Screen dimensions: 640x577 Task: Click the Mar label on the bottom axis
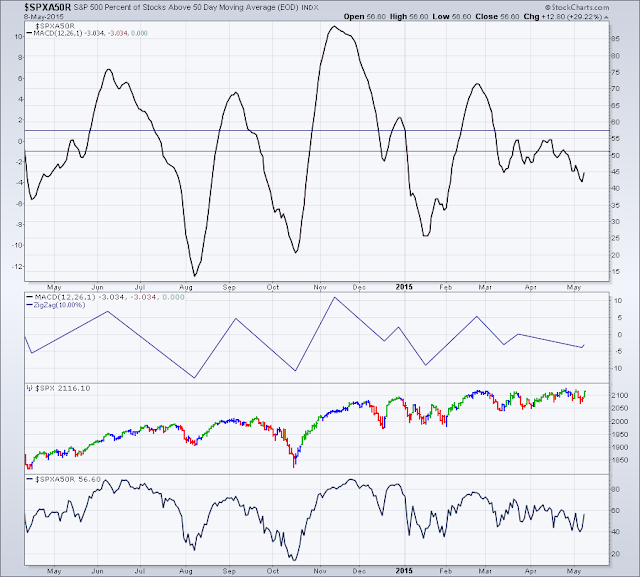click(x=485, y=571)
